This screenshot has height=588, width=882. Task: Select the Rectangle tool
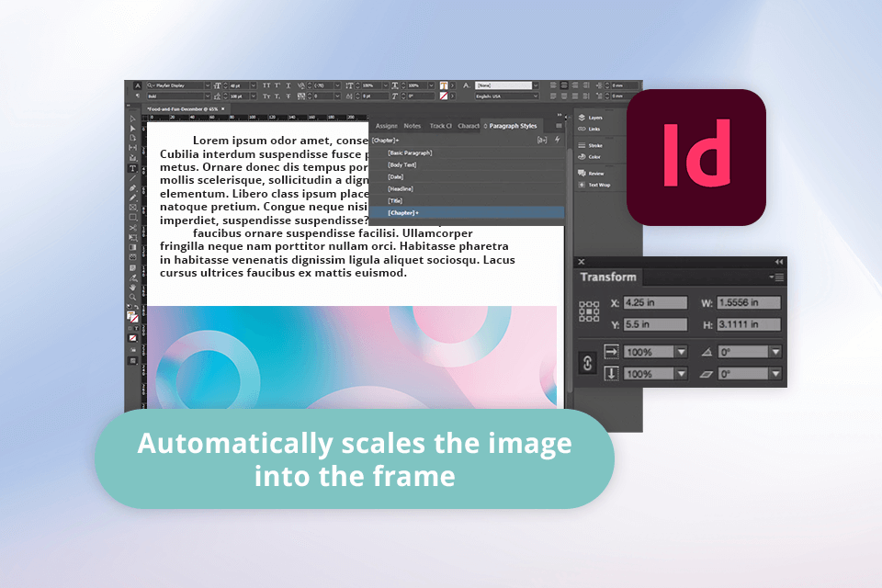(132, 217)
